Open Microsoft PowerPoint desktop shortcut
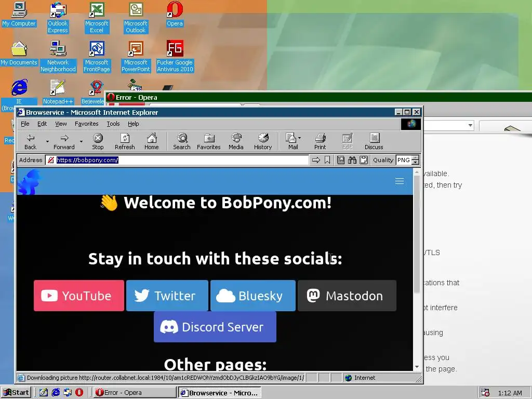Screen dimensions: 532x399 click(x=136, y=56)
